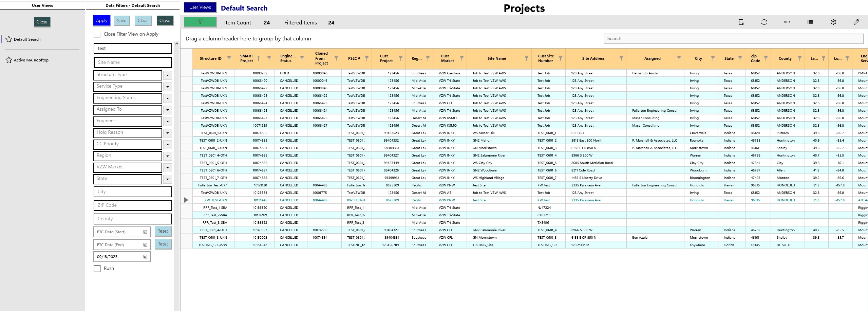Click the star next to Active MA Rooftop
Viewport: 868px width, 311px height.
(x=9, y=60)
